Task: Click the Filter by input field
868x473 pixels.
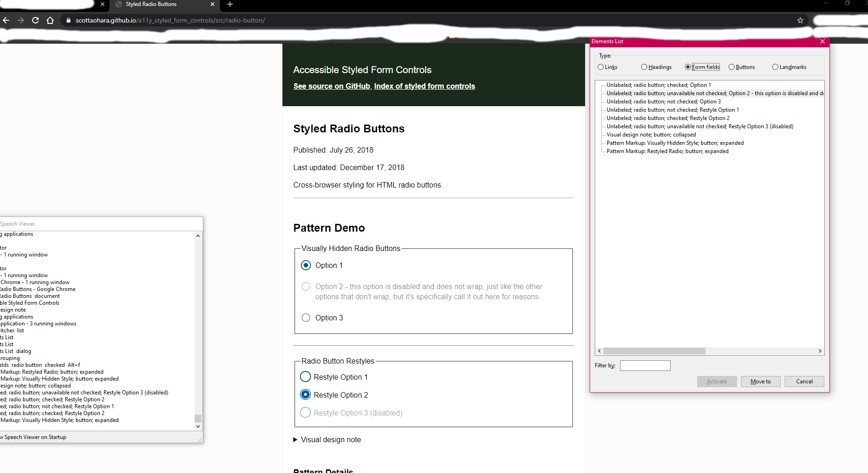Action: [x=645, y=365]
